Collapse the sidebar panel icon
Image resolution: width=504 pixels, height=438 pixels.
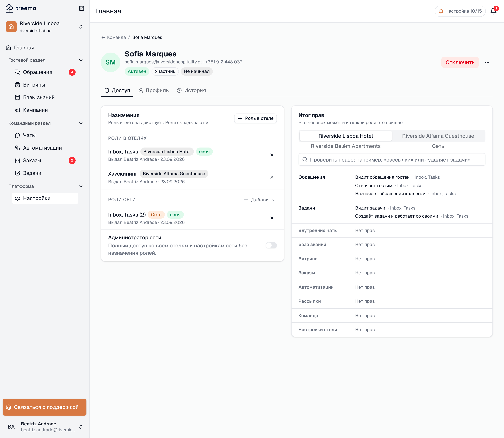82,9
